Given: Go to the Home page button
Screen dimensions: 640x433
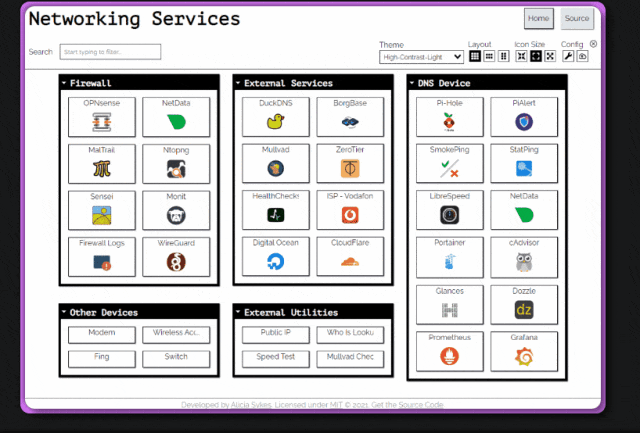Looking at the screenshot, I should point(538,18).
